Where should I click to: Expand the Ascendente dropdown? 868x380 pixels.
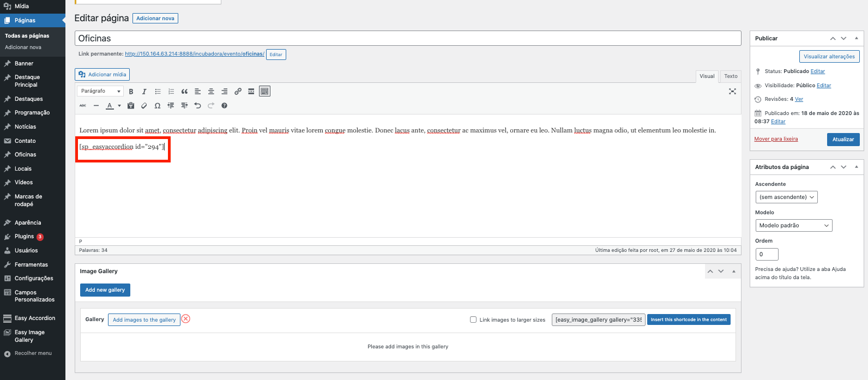click(x=786, y=197)
